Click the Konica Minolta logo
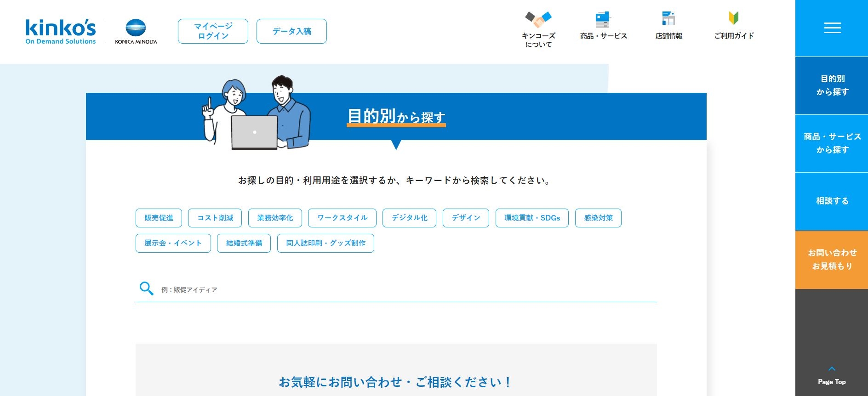 [x=136, y=32]
